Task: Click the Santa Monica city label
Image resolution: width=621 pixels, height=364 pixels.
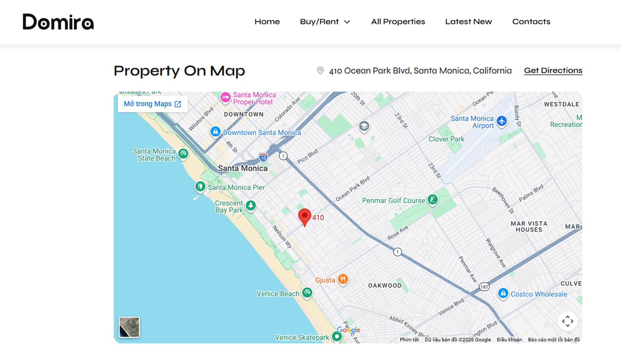Action: pyautogui.click(x=243, y=168)
